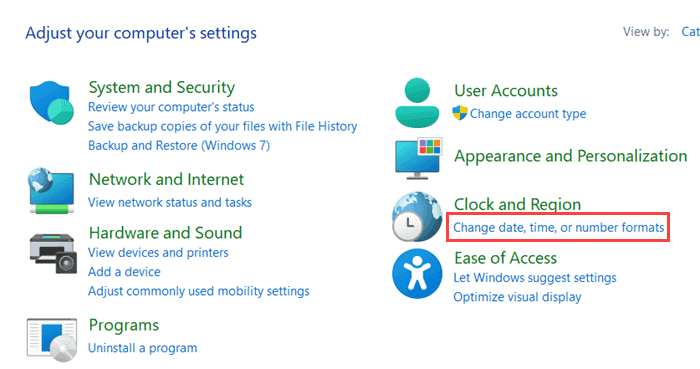Select View devices and printers

[158, 253]
